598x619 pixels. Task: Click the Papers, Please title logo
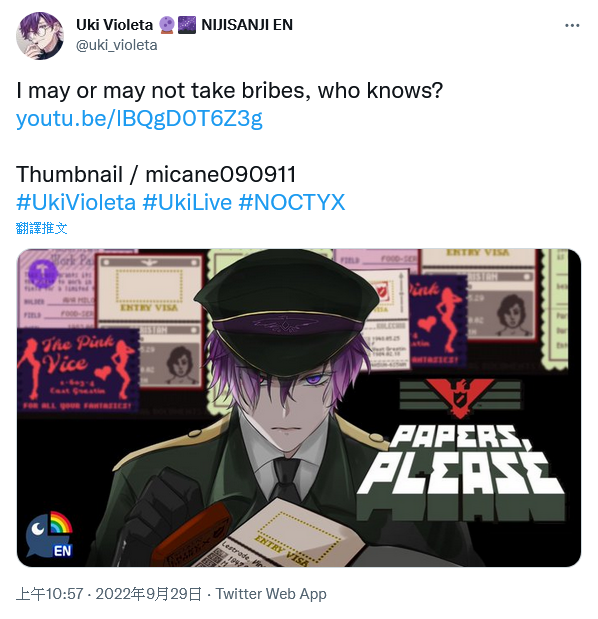tap(460, 473)
